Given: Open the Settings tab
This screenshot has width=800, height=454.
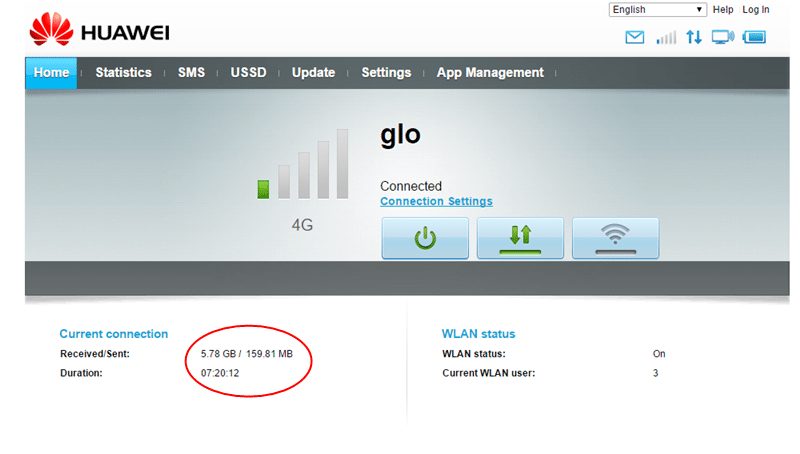Looking at the screenshot, I should coord(386,73).
